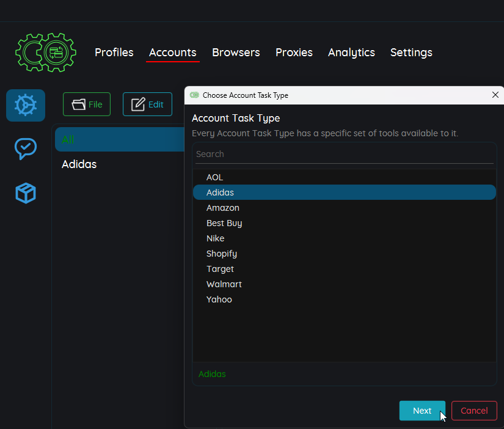Screen dimensions: 504x429
Task: Switch to the Profiles tab
Action: point(114,53)
